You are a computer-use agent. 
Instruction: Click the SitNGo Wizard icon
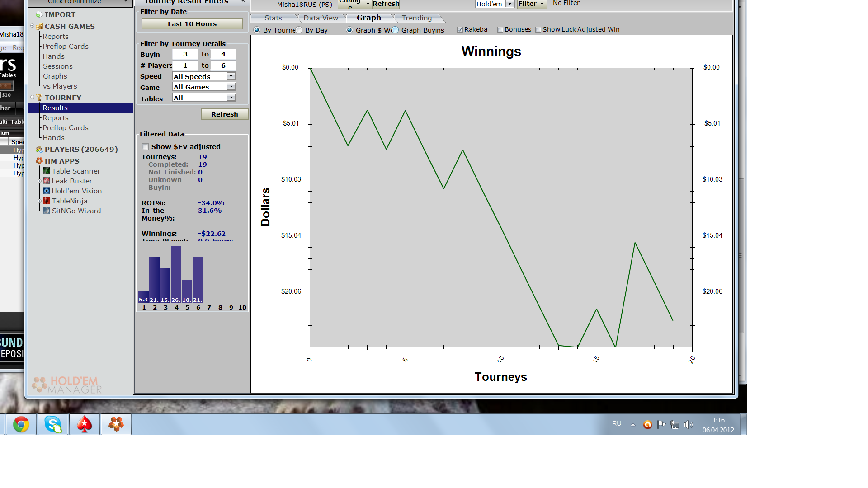[x=47, y=211]
